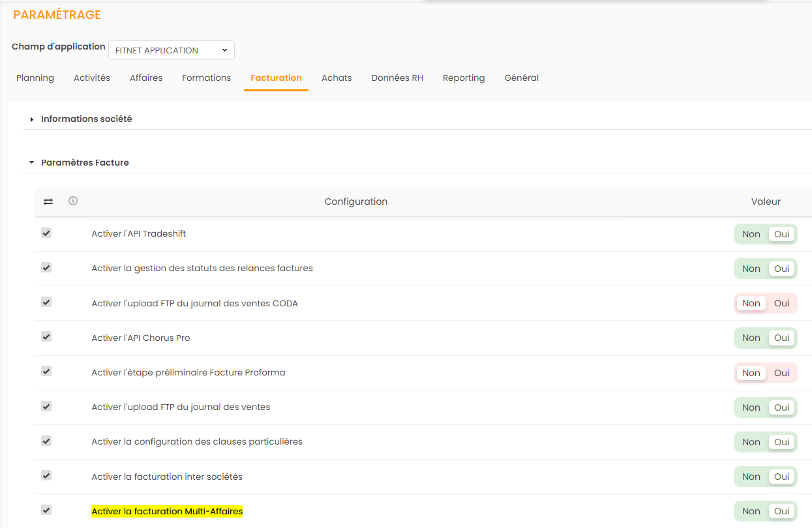
Task: Enable Facture Proforma by clicking Oui
Action: pos(781,373)
